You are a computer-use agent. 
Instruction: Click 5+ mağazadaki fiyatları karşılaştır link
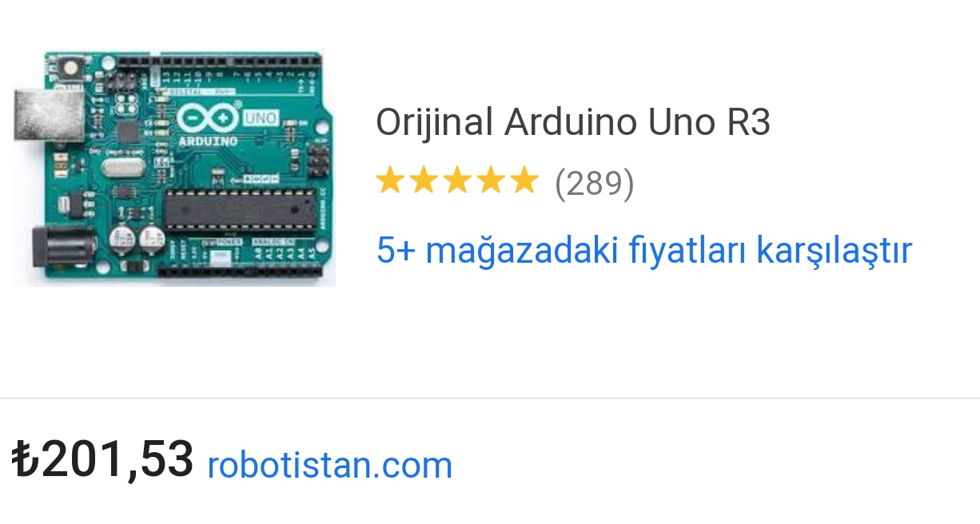(x=643, y=250)
